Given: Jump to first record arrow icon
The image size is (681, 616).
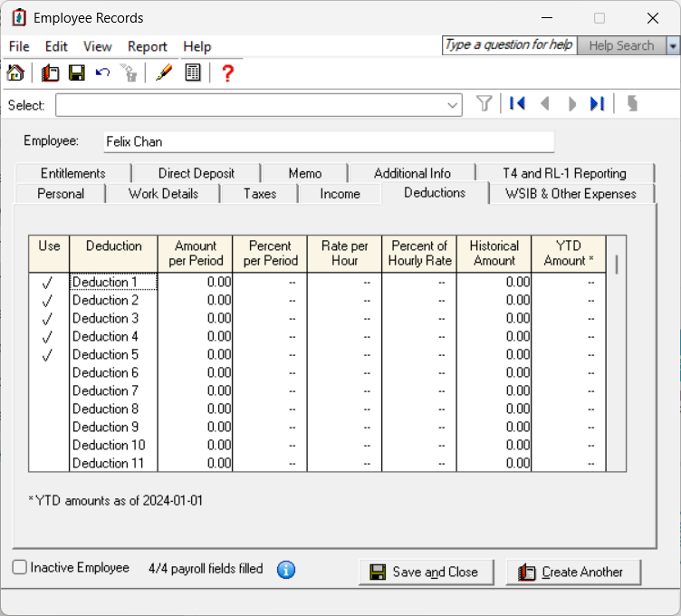Looking at the screenshot, I should click(x=517, y=104).
